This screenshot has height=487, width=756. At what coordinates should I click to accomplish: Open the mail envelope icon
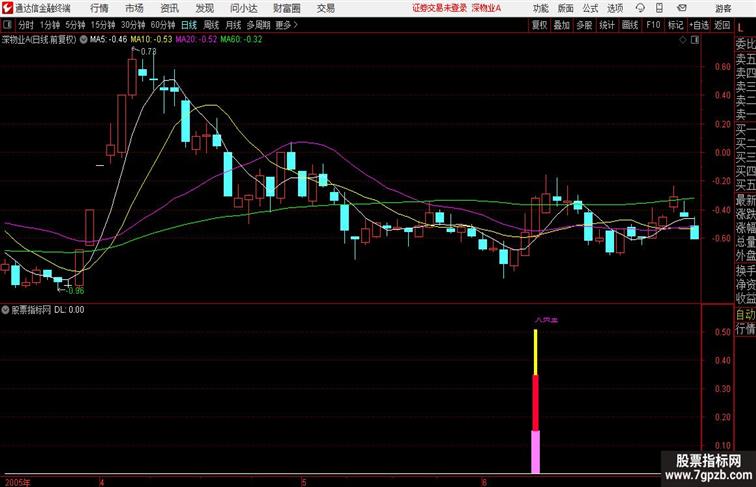coord(681,8)
